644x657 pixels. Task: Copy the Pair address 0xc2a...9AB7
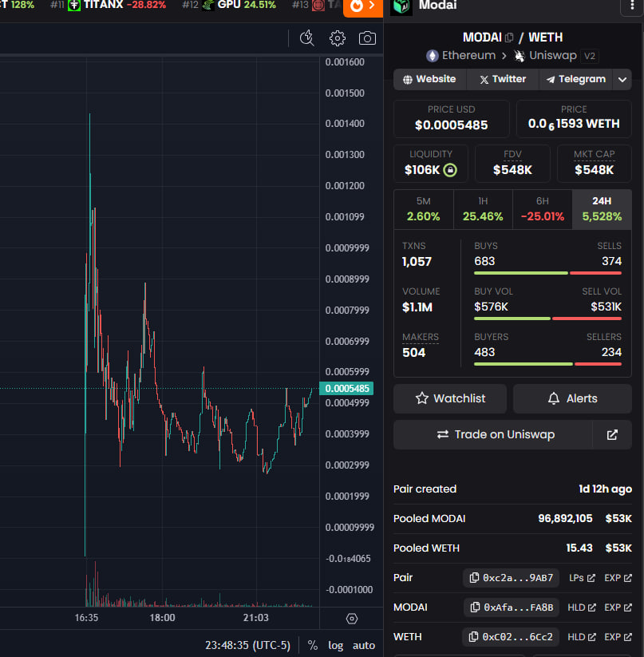(x=511, y=577)
